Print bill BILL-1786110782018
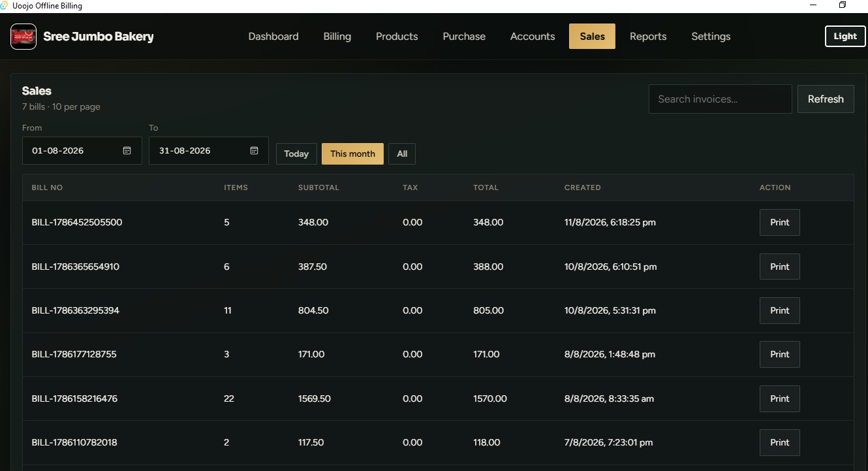This screenshot has height=471, width=868. (780, 443)
